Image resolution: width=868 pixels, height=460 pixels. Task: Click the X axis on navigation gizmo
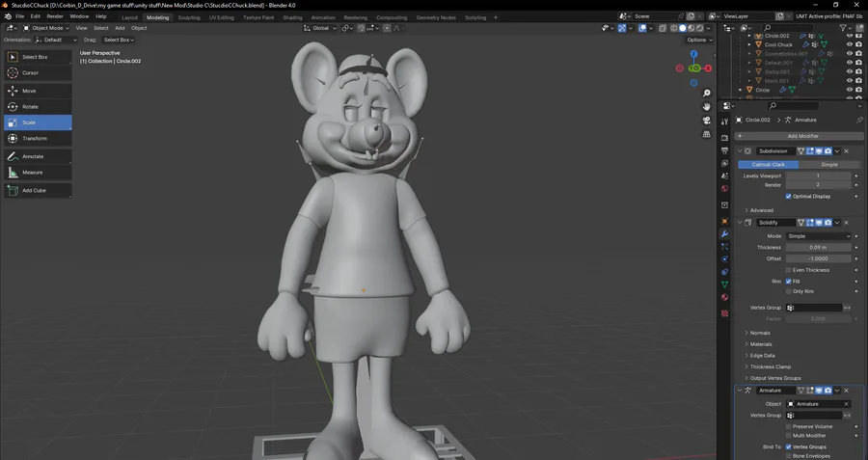pos(708,68)
